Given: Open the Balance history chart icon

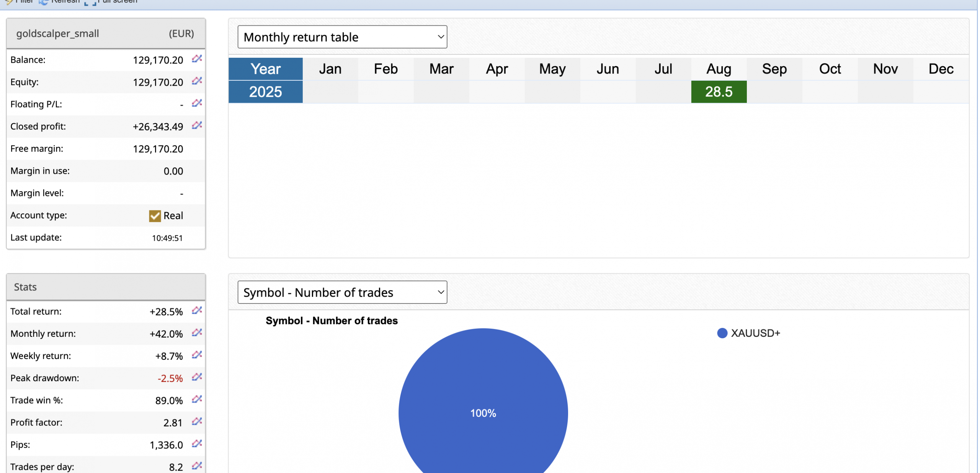Looking at the screenshot, I should (197, 59).
